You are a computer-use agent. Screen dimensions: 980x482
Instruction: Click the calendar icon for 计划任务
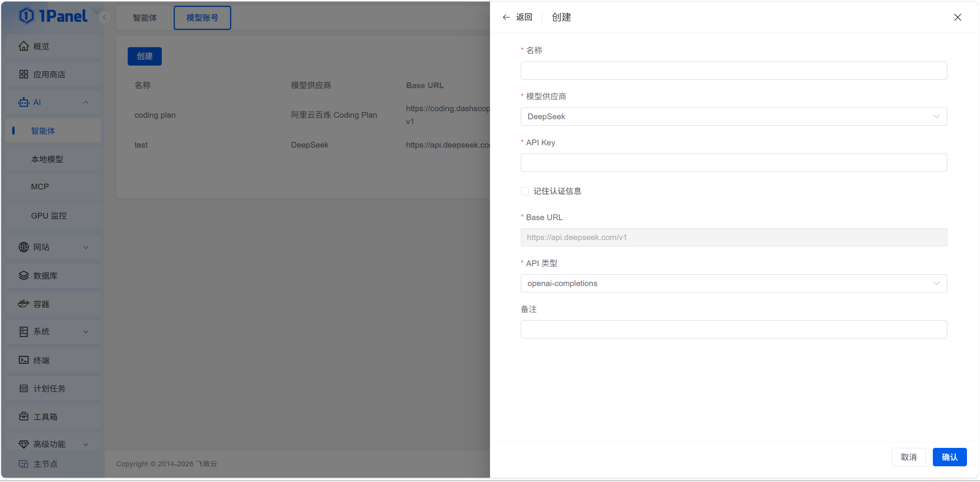(24, 388)
